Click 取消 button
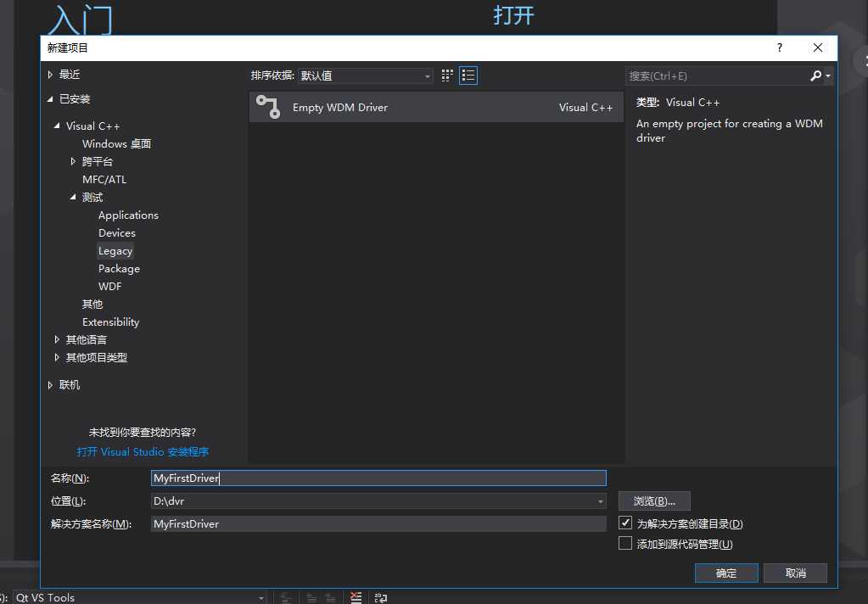Image resolution: width=868 pixels, height=604 pixels. click(x=796, y=573)
